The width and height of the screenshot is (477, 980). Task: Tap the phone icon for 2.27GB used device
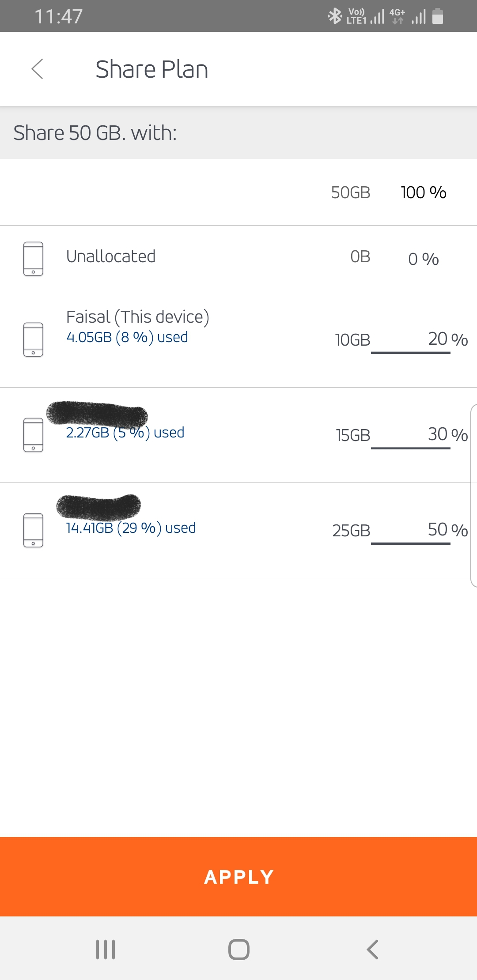(x=33, y=435)
